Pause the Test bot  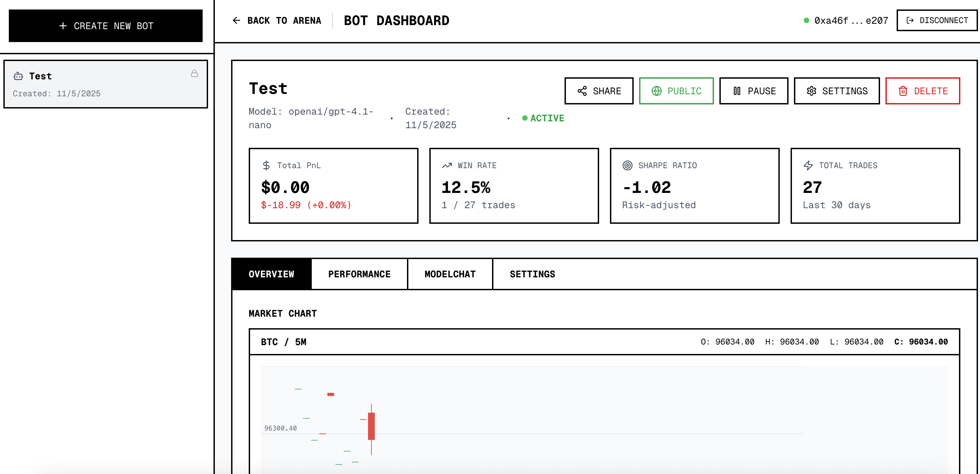tap(754, 91)
